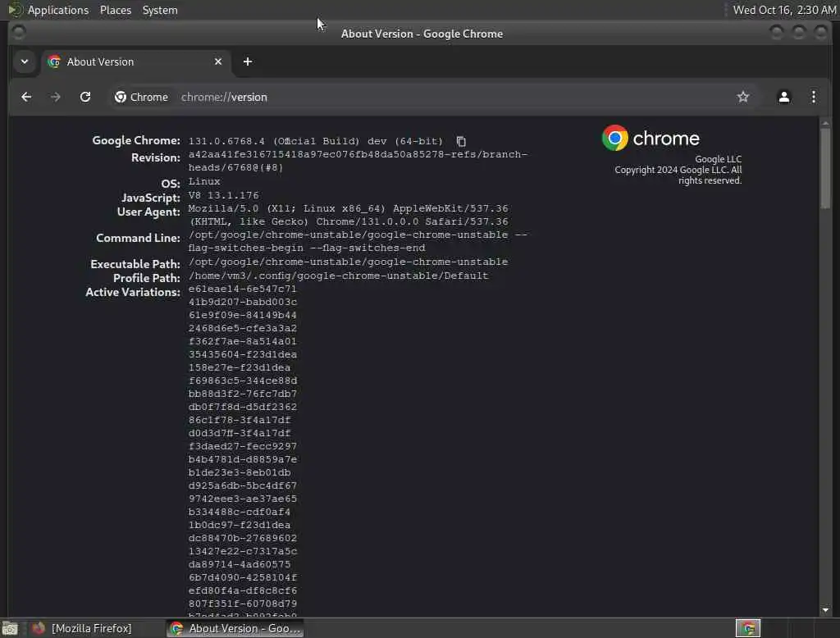
Task: Open Chrome's three-dot menu
Action: 813,97
